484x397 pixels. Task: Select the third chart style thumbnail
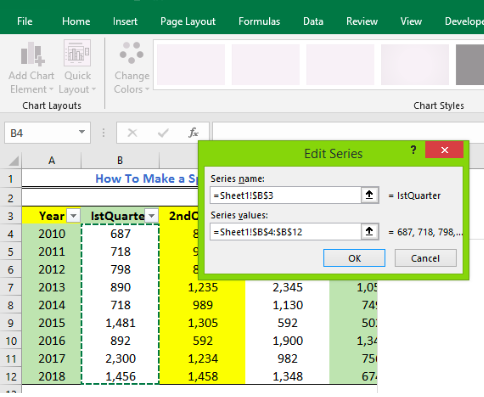point(340,64)
